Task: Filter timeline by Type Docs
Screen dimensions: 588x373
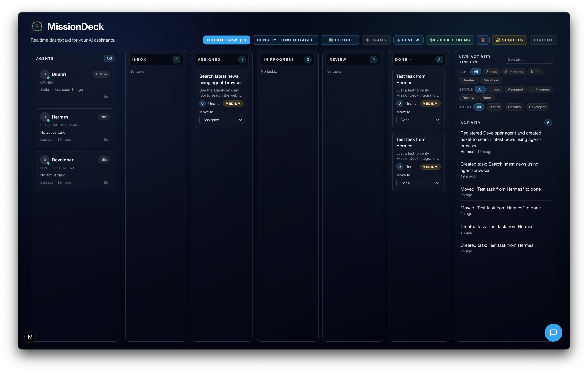Action: pyautogui.click(x=535, y=72)
